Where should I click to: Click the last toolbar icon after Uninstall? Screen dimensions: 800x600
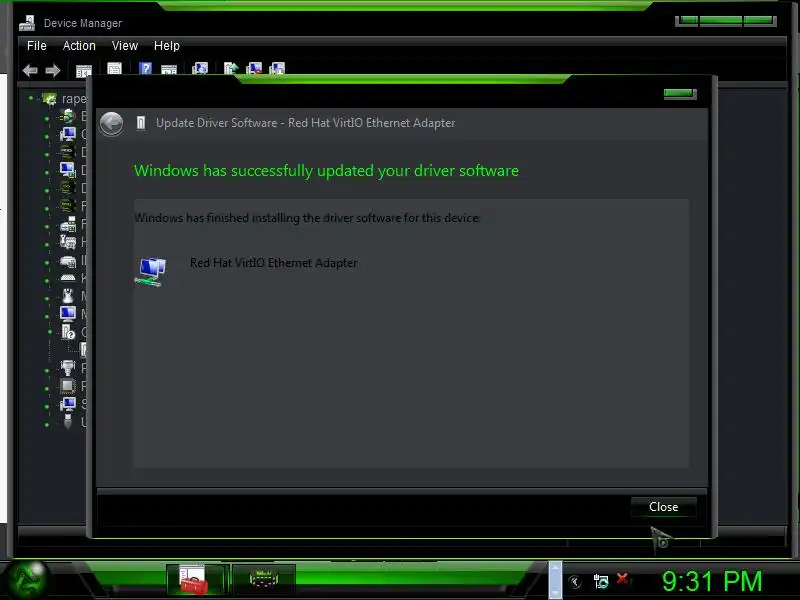pos(277,68)
